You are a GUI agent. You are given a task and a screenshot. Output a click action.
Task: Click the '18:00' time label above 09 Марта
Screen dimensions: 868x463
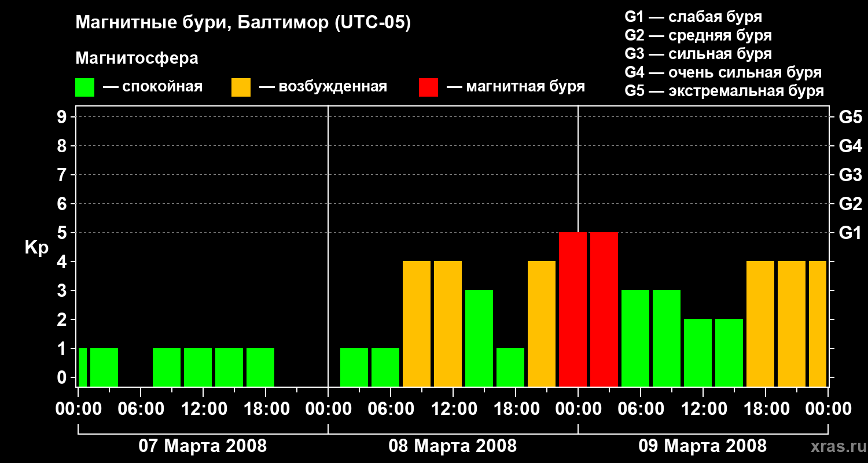click(766, 409)
